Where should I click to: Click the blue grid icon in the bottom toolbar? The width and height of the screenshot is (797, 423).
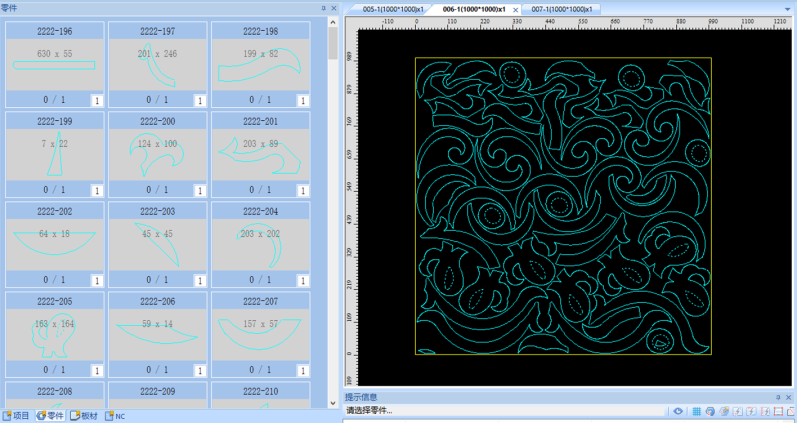696,411
